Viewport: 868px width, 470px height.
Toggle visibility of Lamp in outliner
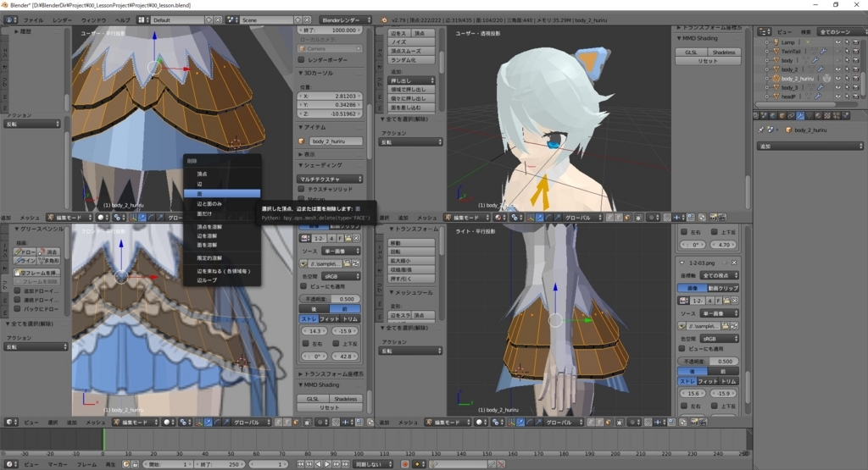point(837,42)
